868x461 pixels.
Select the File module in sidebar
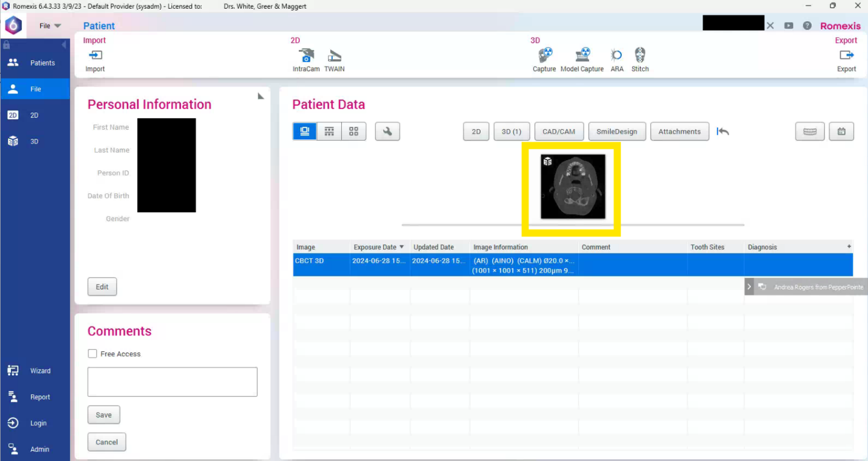pyautogui.click(x=35, y=89)
